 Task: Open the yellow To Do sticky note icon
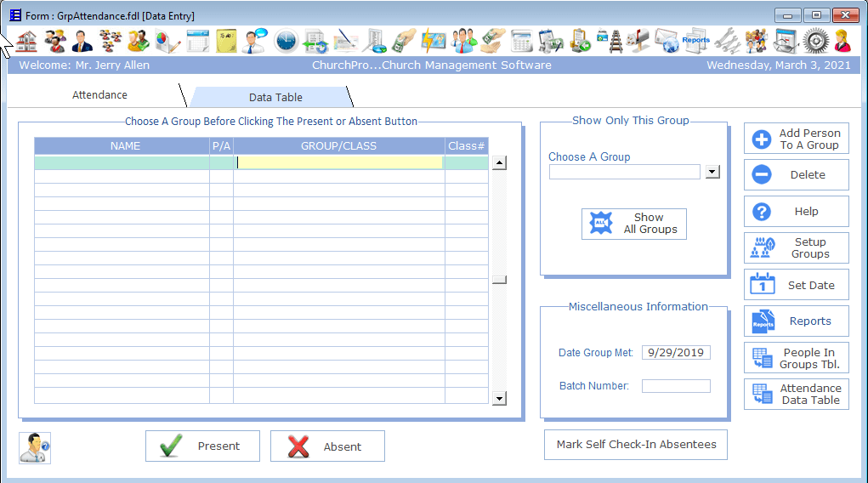226,42
